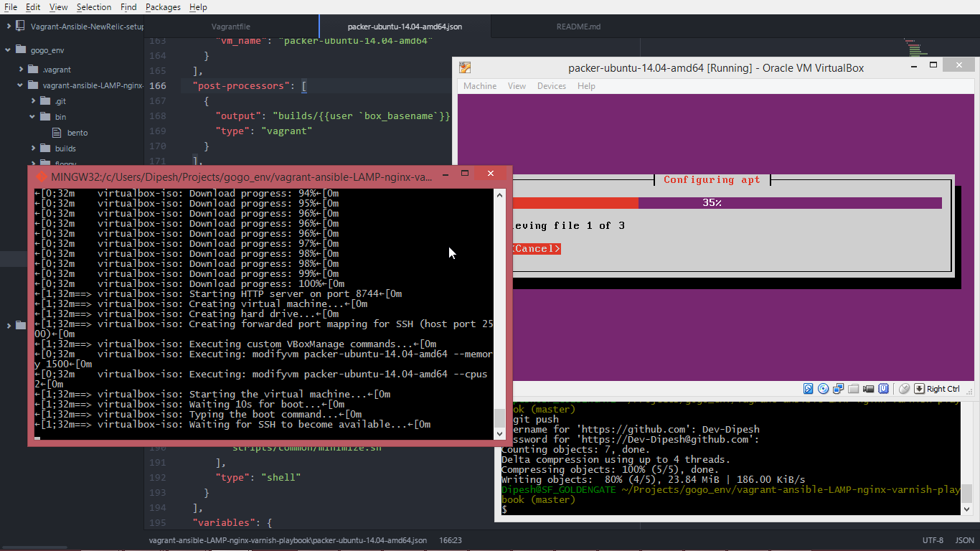
Task: Click the Right Ctrl host key label
Action: point(943,389)
